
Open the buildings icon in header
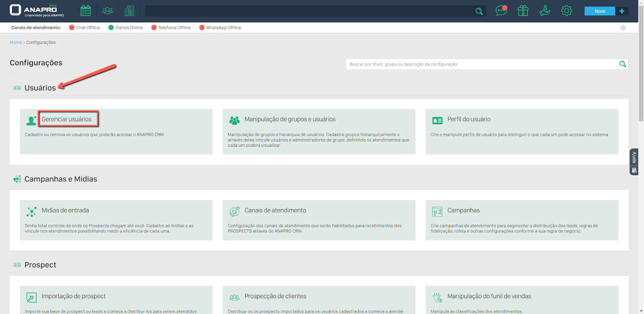click(x=129, y=11)
